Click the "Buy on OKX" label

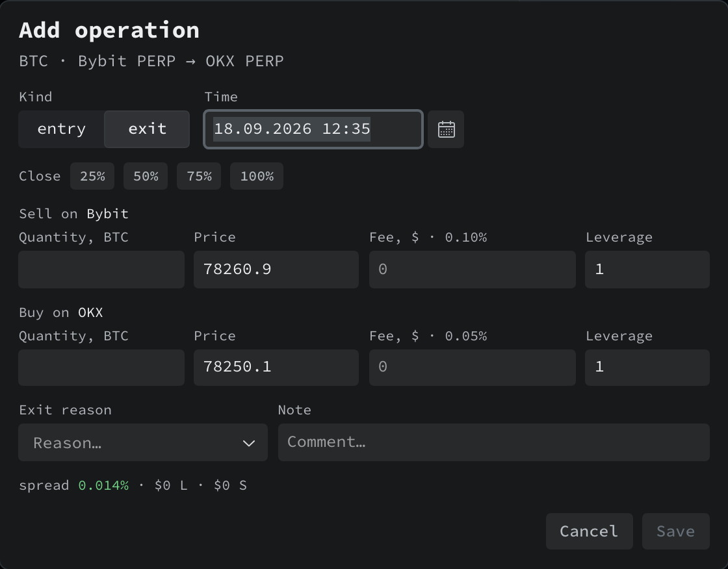[61, 313]
